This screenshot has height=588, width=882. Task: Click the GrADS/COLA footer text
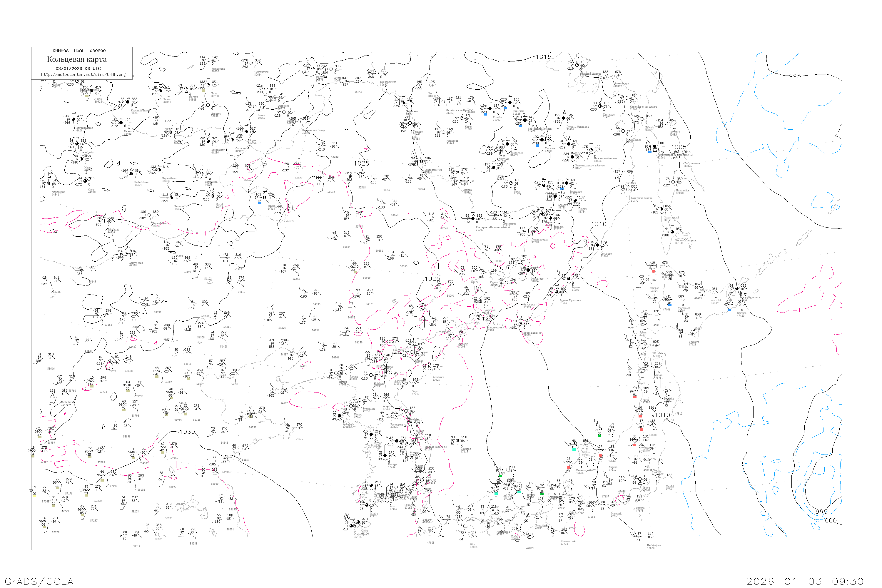tap(39, 581)
